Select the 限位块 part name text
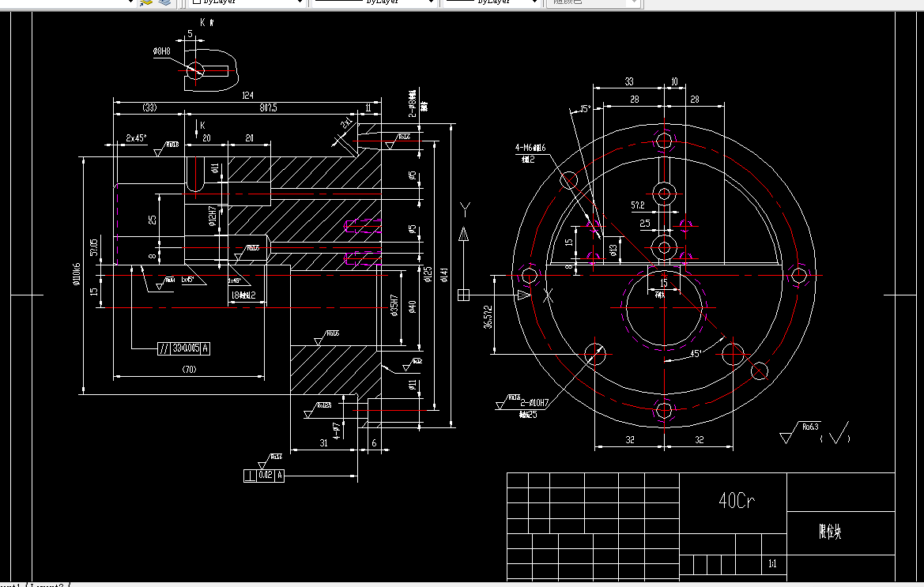This screenshot has height=587, width=924. [x=830, y=532]
